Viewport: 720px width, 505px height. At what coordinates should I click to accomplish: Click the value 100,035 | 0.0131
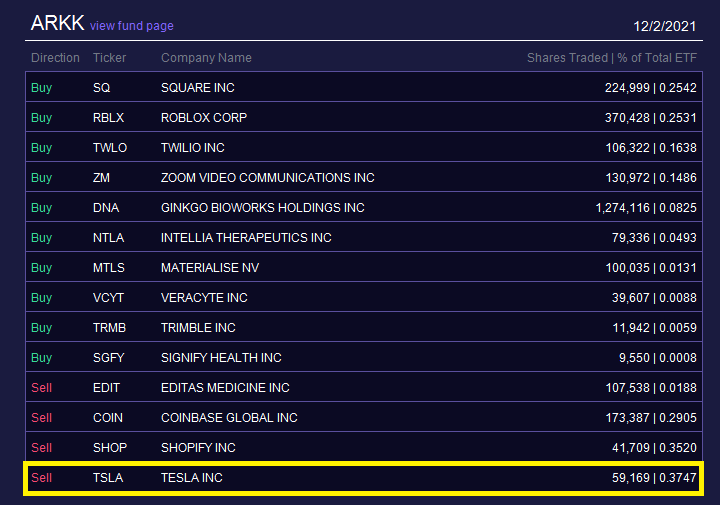[x=651, y=268]
